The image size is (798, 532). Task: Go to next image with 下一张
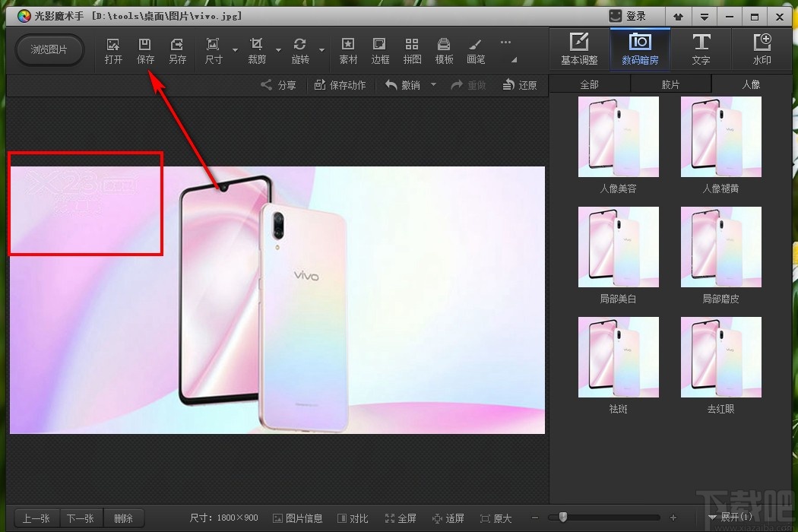[x=81, y=518]
